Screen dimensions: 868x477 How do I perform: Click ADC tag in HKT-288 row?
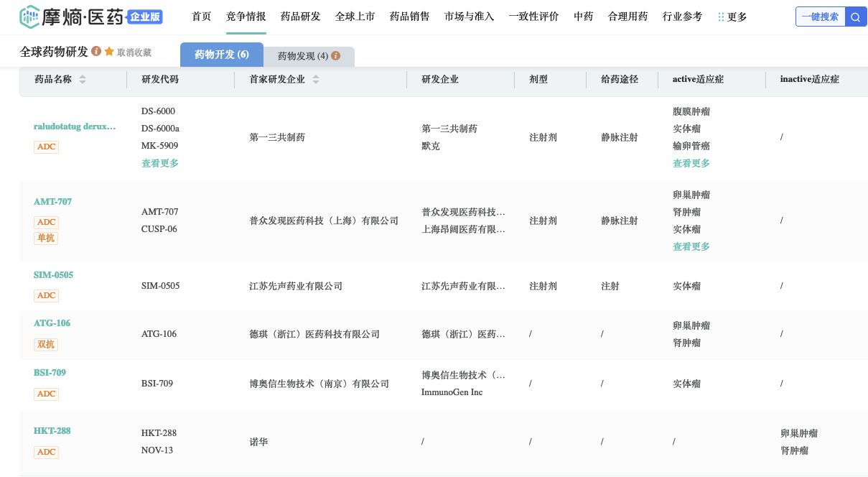click(46, 453)
